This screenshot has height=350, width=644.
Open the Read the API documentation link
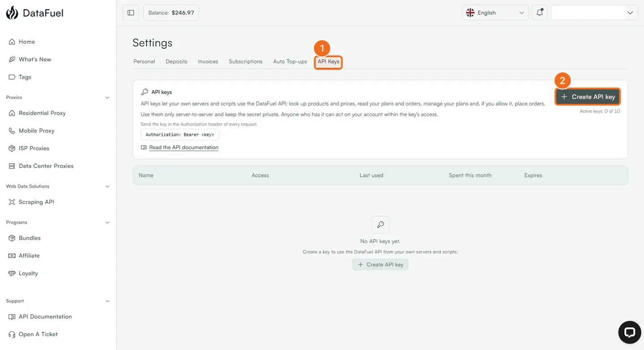pos(184,148)
